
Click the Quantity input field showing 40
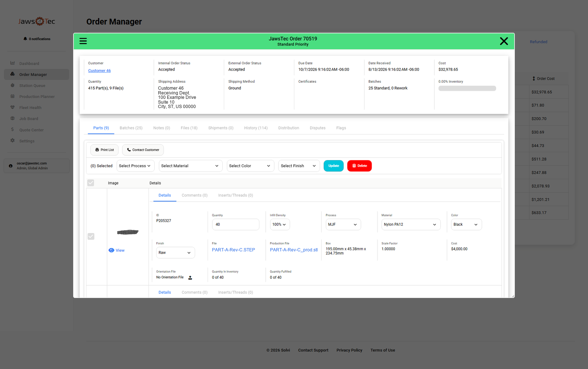[236, 225]
